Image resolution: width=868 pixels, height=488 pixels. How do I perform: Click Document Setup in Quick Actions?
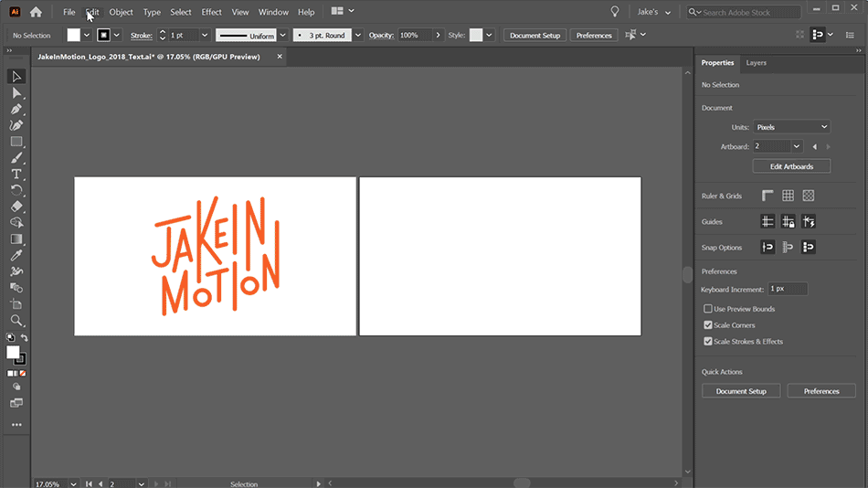[x=741, y=391]
